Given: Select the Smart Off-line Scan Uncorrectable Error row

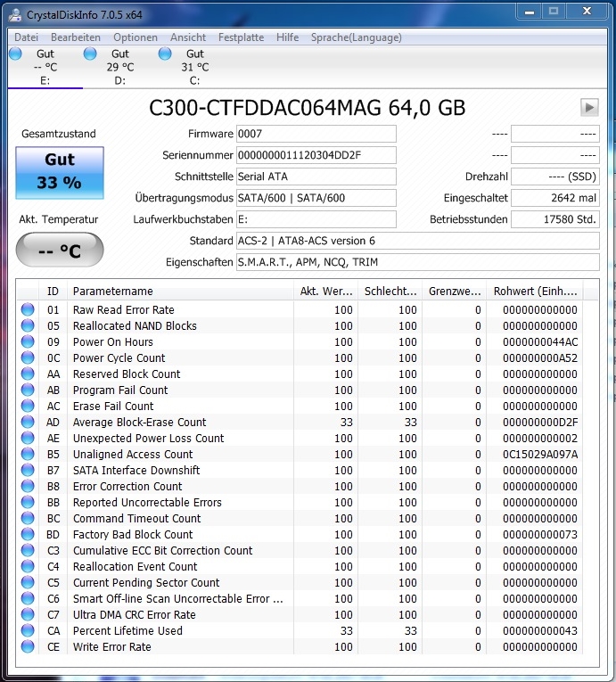Looking at the screenshot, I should click(x=300, y=598).
